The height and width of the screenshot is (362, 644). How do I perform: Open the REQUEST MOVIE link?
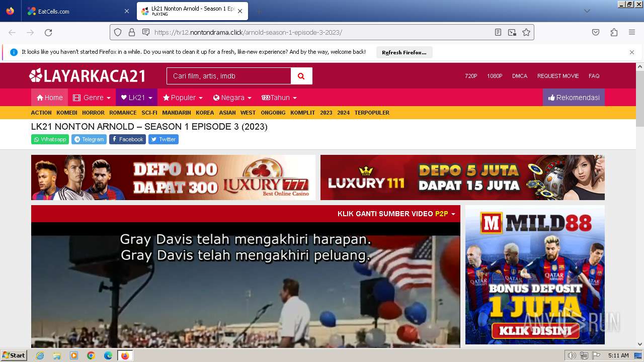coord(558,76)
